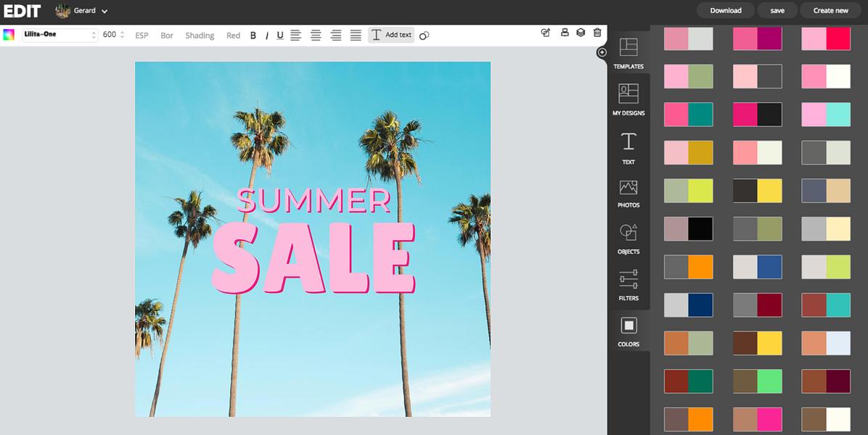Justify the text alignment
This screenshot has height=435, width=868.
pyautogui.click(x=356, y=36)
